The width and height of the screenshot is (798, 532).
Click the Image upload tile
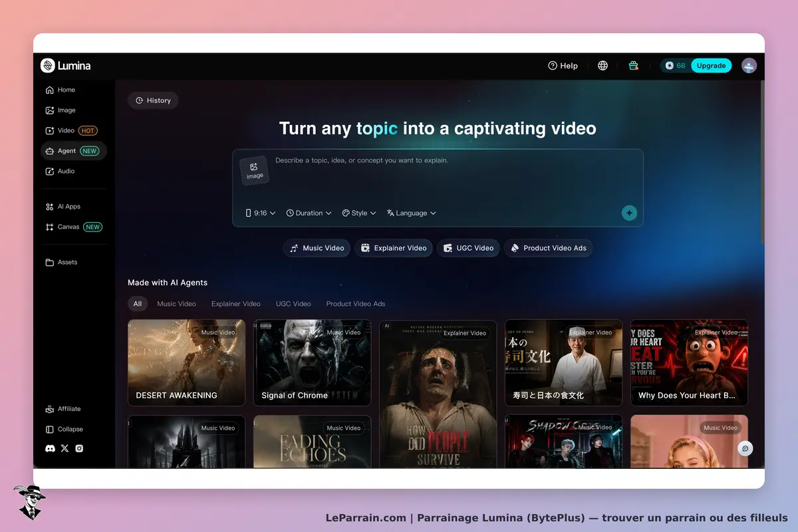pyautogui.click(x=254, y=171)
